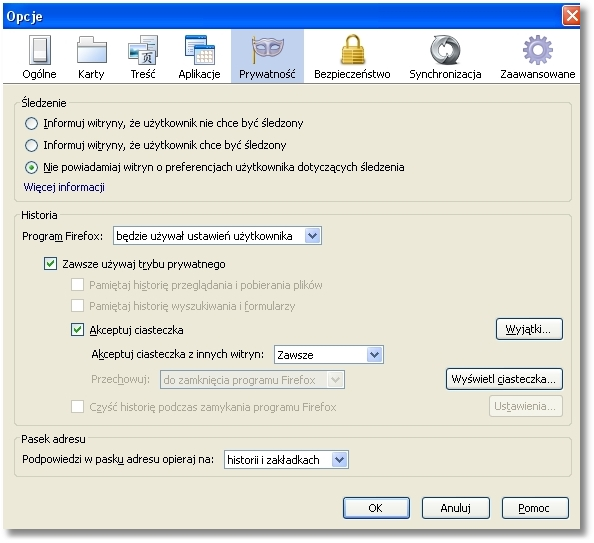Open the Ogólne panel switch icon
Screen dimensions: 594x543
coord(39,50)
